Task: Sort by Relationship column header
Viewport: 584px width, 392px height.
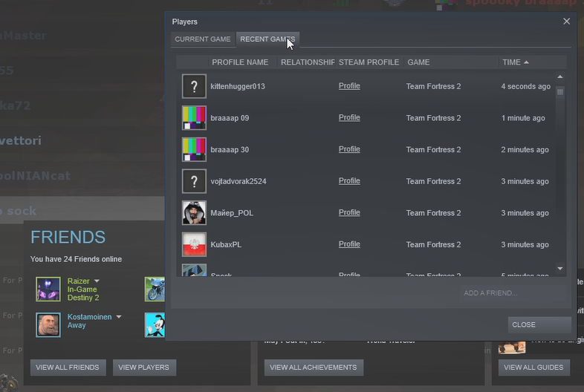Action: coord(307,62)
